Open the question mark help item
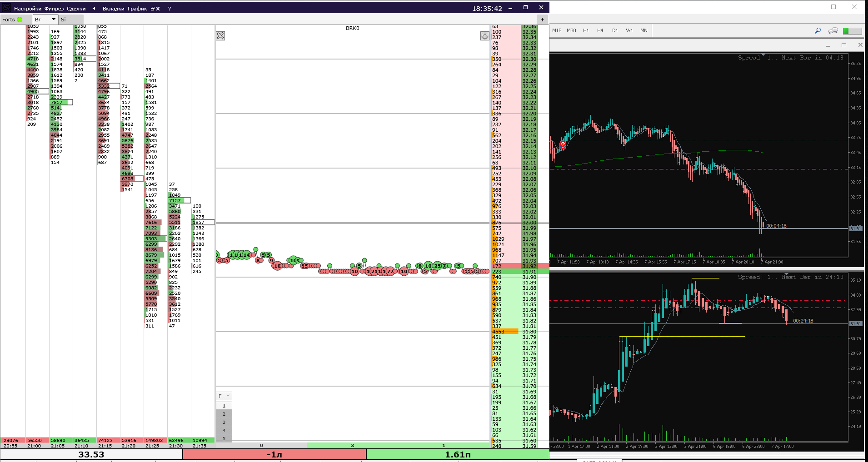868x462 pixels. pos(170,9)
